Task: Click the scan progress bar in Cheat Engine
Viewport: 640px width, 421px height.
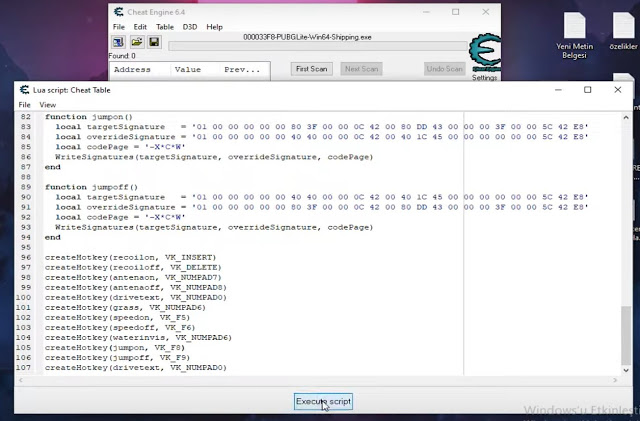Action: pos(318,46)
